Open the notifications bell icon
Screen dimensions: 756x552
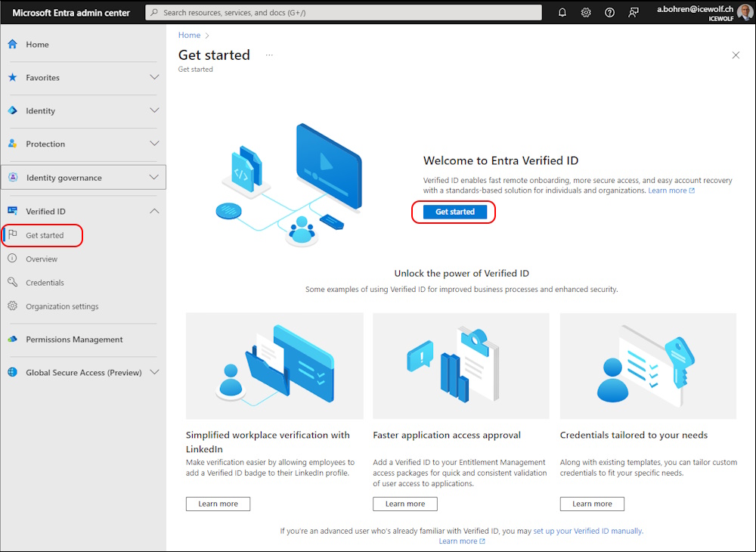coord(562,13)
